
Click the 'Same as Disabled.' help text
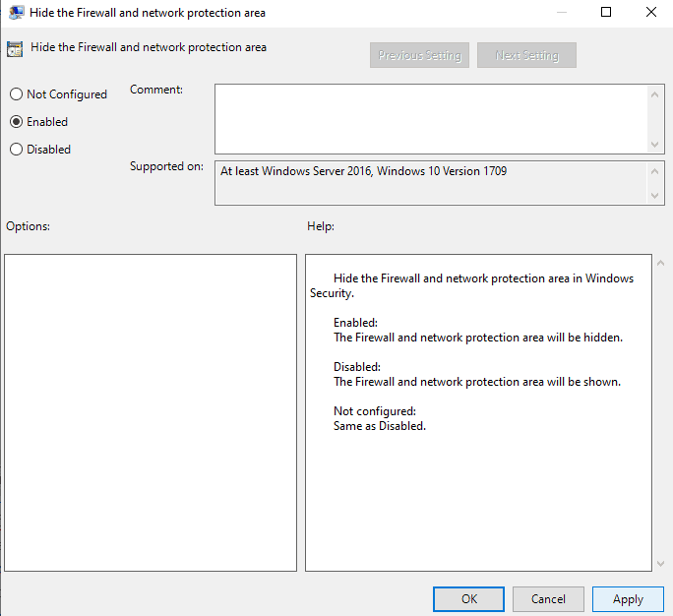point(380,426)
